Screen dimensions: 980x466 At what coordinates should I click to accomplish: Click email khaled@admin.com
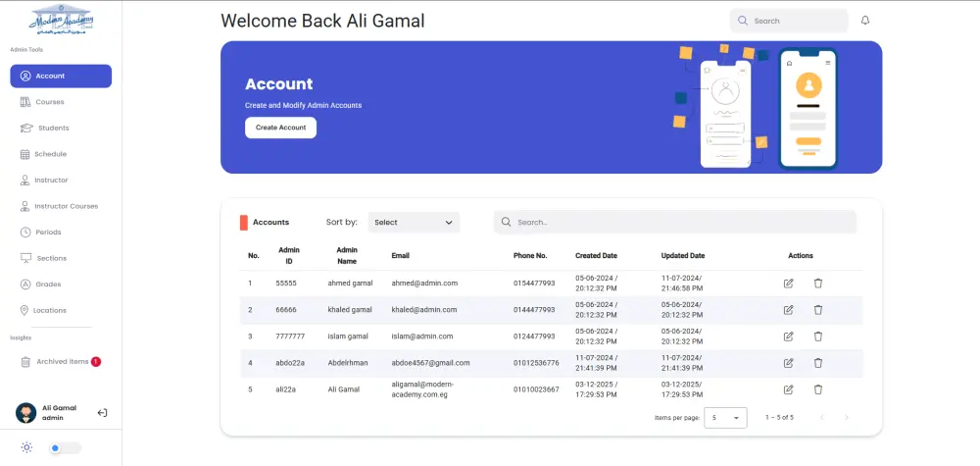click(423, 310)
